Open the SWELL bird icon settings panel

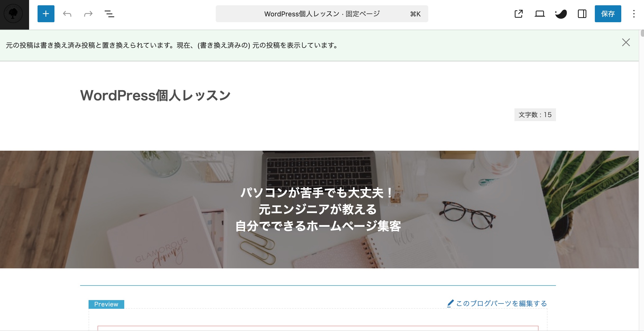[561, 14]
